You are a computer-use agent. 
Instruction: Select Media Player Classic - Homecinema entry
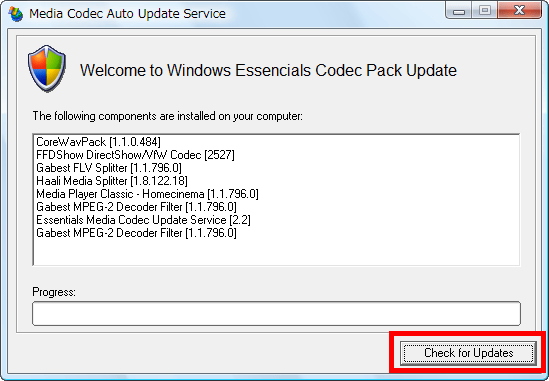point(147,194)
